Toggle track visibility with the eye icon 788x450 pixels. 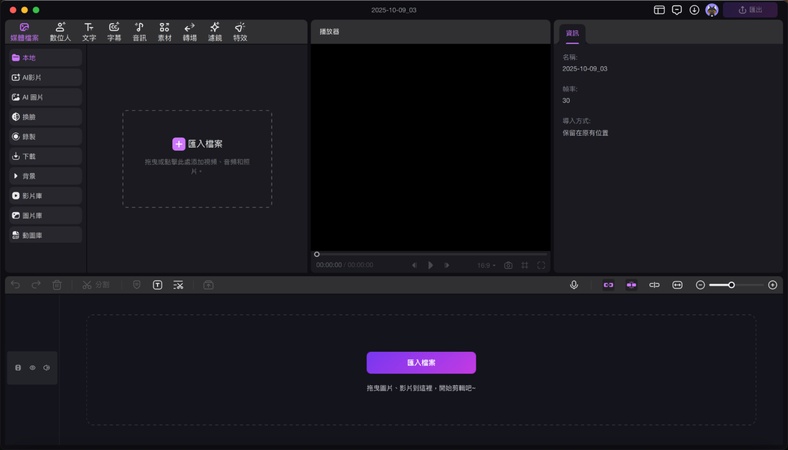[32, 368]
